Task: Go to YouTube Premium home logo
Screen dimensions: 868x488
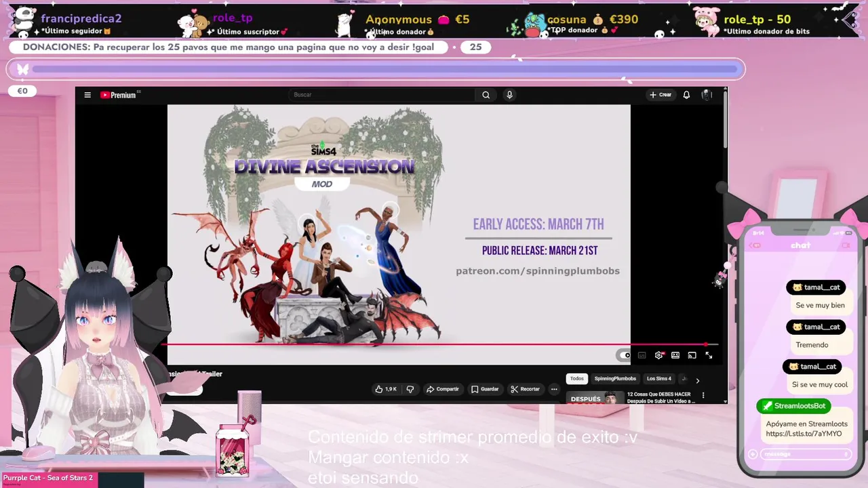Action: point(119,95)
